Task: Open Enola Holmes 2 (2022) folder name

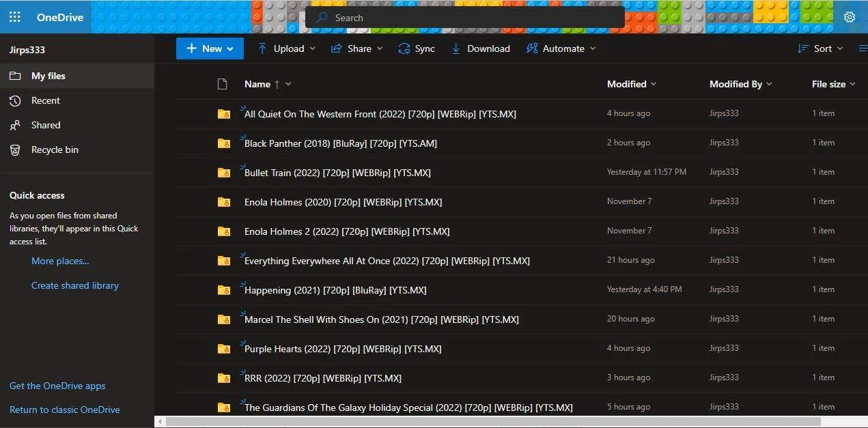Action: tap(347, 231)
